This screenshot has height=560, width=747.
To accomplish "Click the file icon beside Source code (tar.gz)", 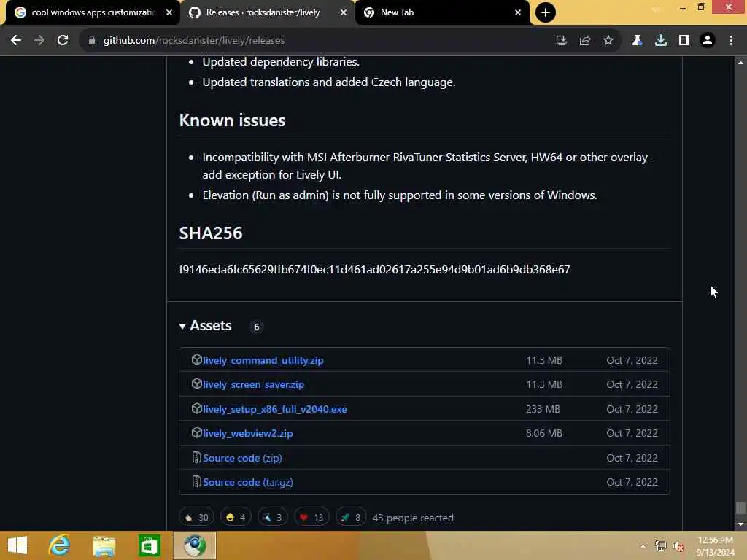I will click(x=196, y=481).
